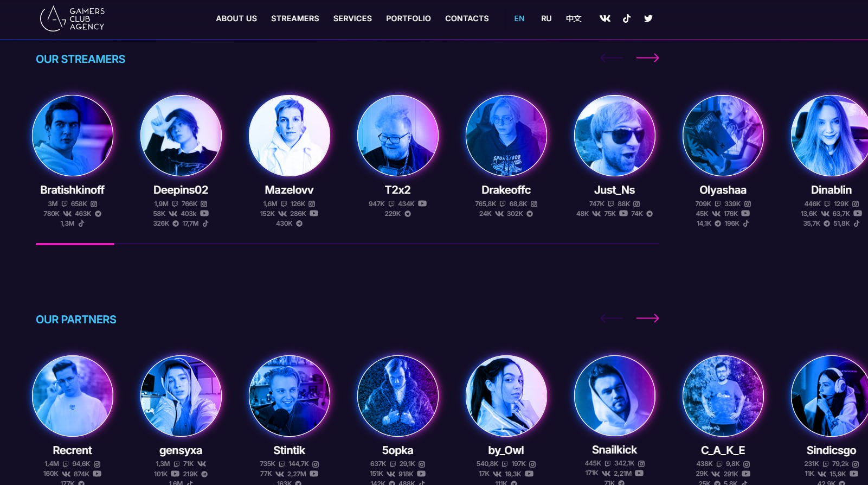
Task: Click previous arrow in Our Partners
Action: [612, 318]
